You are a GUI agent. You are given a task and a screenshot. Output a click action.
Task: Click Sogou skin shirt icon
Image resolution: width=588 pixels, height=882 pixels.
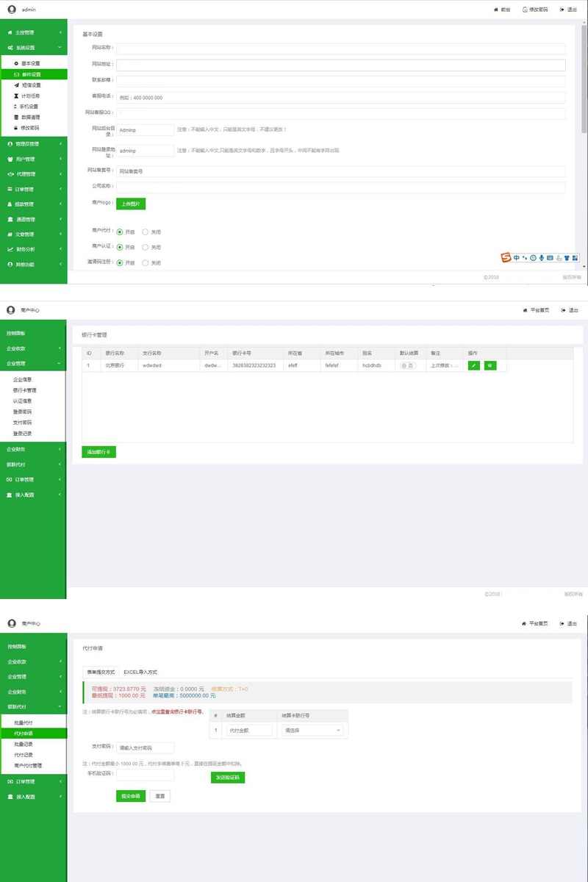(567, 258)
